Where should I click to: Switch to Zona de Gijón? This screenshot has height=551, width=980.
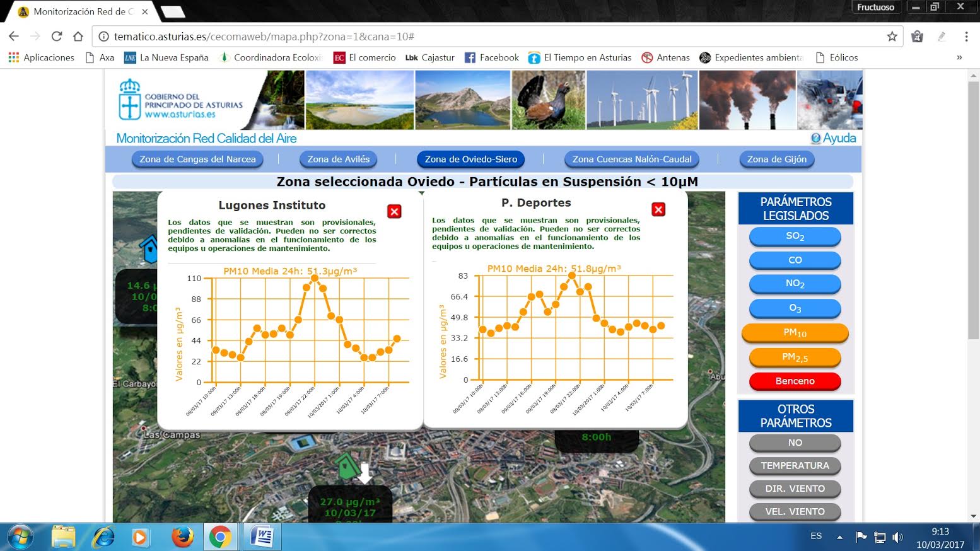776,159
